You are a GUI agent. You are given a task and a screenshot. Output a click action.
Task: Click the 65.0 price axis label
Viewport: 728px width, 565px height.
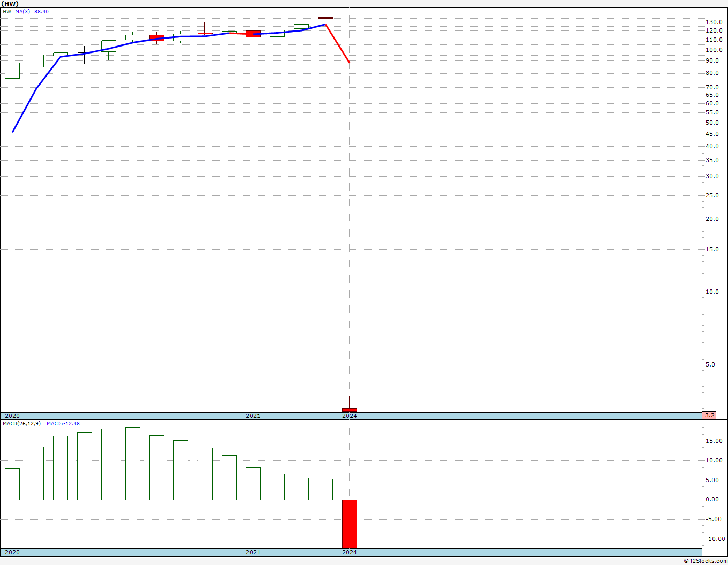(x=712, y=95)
